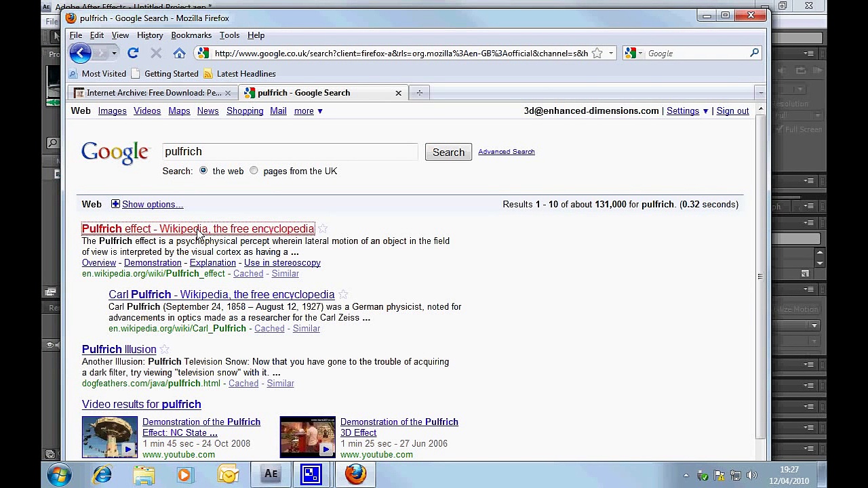Select "pages from the UK" radio option
The width and height of the screenshot is (868, 488).
tap(254, 171)
